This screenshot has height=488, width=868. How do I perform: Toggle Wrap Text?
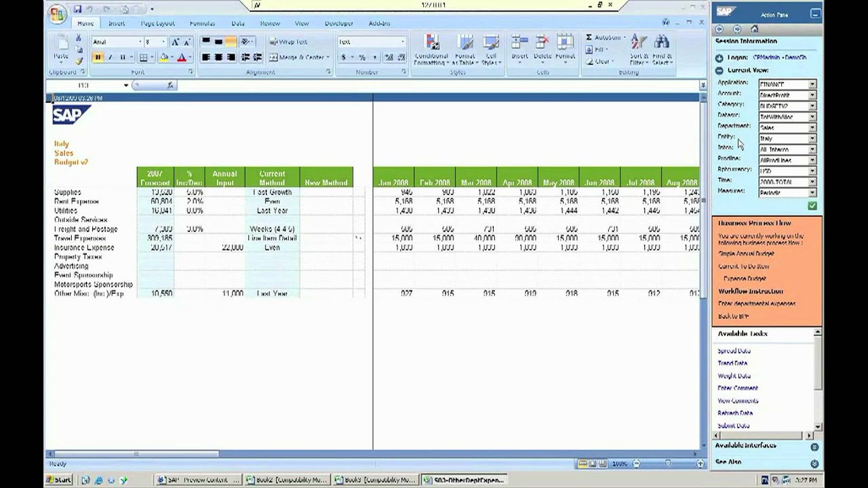click(288, 42)
